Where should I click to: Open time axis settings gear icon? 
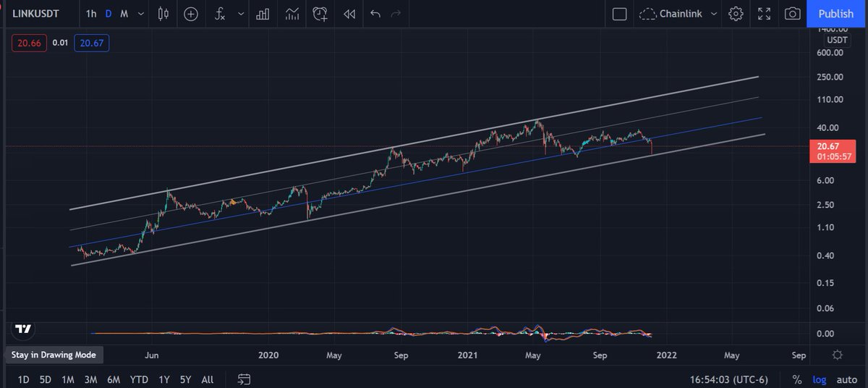(x=837, y=355)
